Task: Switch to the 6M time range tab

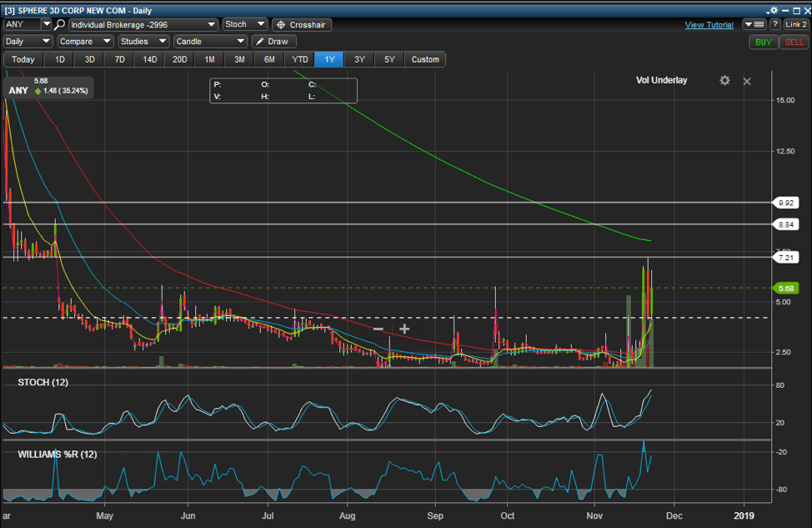Action: tap(269, 59)
